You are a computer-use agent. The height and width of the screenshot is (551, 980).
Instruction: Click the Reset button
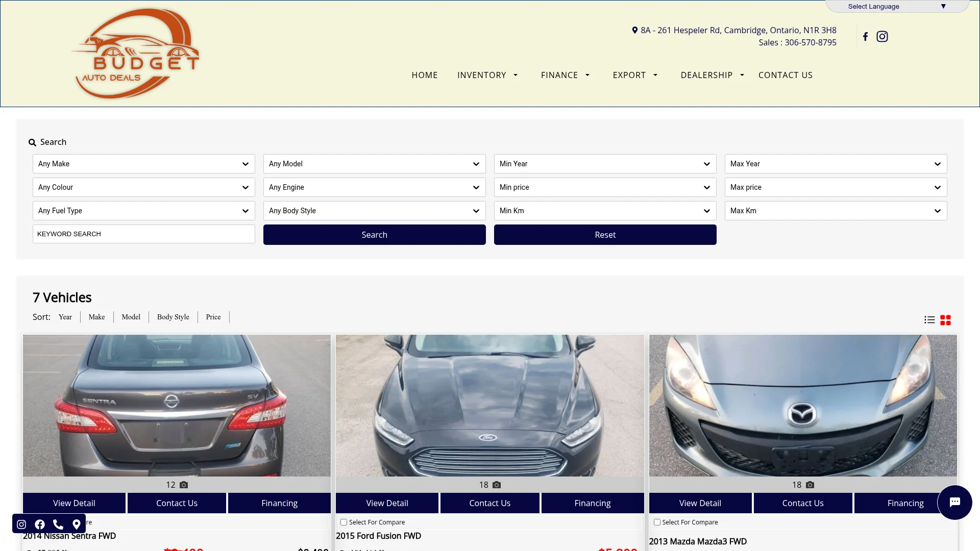tap(605, 235)
